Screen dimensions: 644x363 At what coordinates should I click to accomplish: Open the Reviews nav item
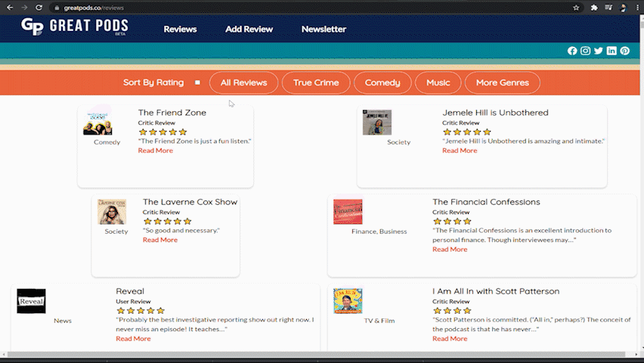click(x=180, y=29)
